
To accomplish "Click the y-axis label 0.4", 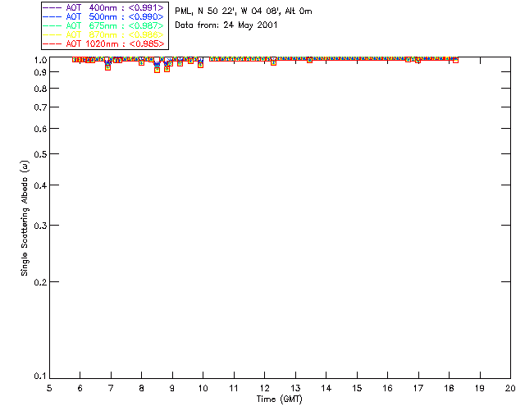I will (x=40, y=185).
